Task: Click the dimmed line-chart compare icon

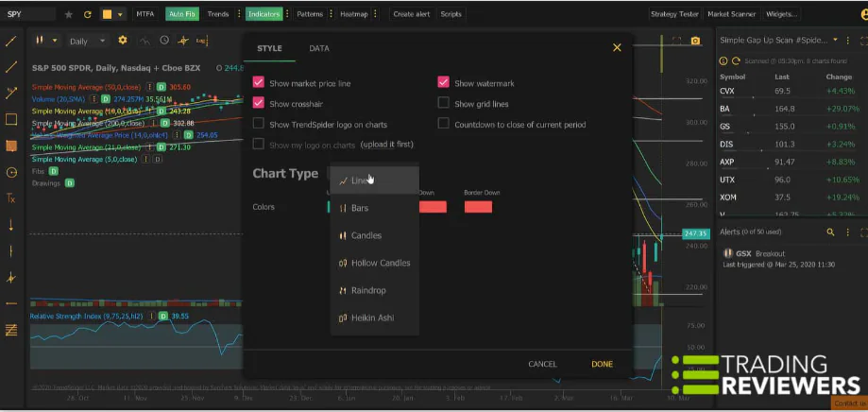Action: coord(145,41)
